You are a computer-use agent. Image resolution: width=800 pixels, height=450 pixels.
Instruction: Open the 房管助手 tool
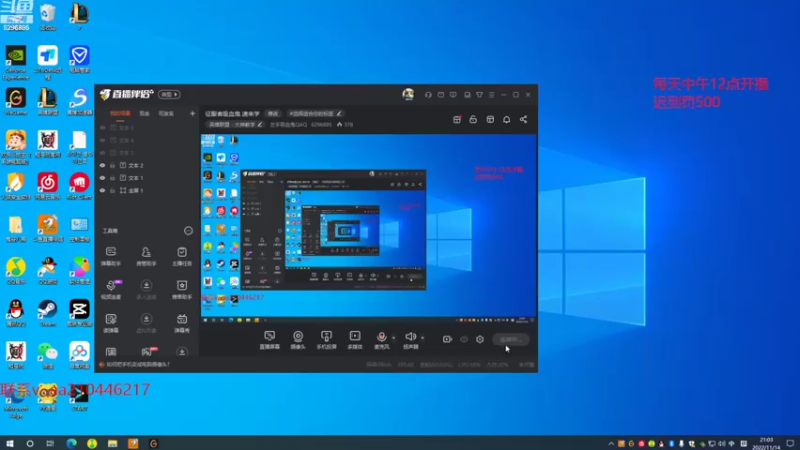(146, 256)
